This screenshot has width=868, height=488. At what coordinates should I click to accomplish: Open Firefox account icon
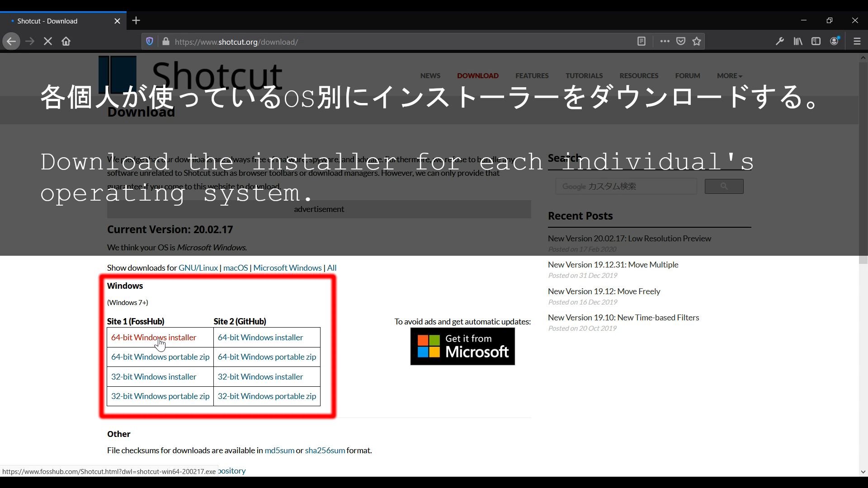click(x=835, y=41)
